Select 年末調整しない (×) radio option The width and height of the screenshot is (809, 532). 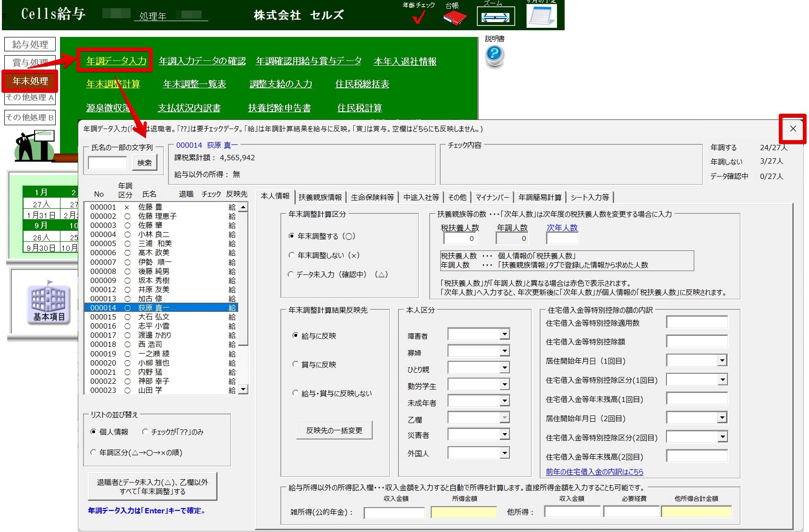[291, 255]
